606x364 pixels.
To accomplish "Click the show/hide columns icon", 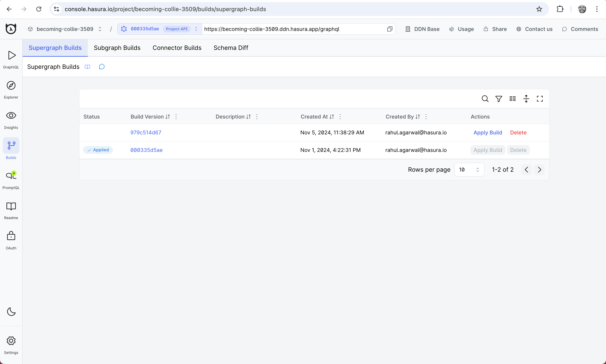I will (x=512, y=99).
